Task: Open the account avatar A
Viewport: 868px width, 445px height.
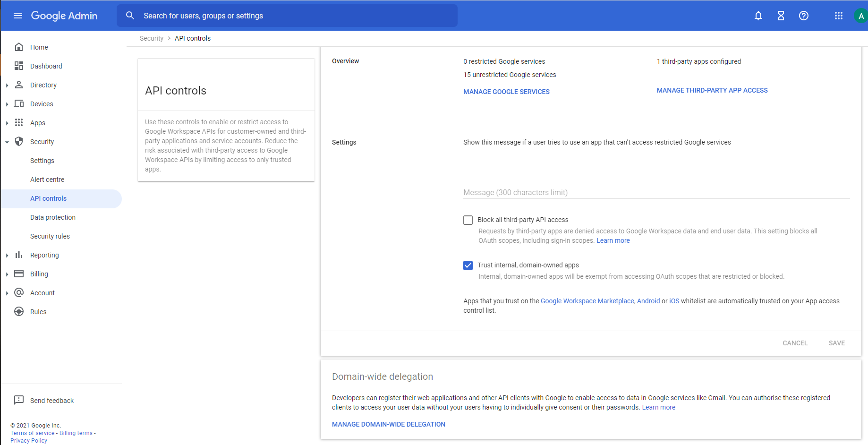Action: (x=861, y=16)
